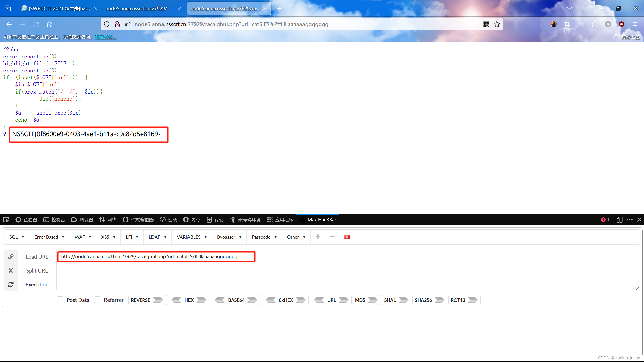Toggle responsive design mode icon in devtools
This screenshot has height=362, width=644.
pyautogui.click(x=619, y=220)
